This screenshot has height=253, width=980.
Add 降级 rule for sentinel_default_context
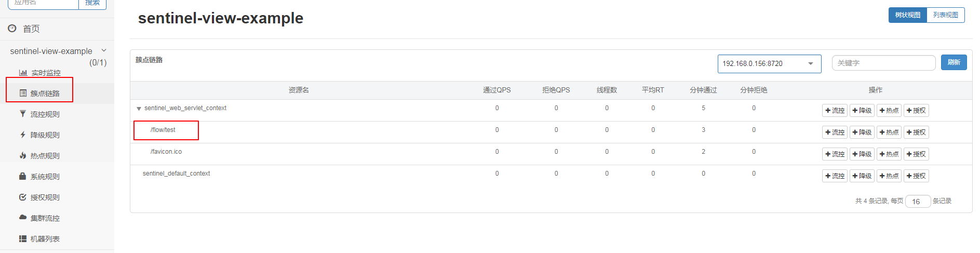(862, 176)
